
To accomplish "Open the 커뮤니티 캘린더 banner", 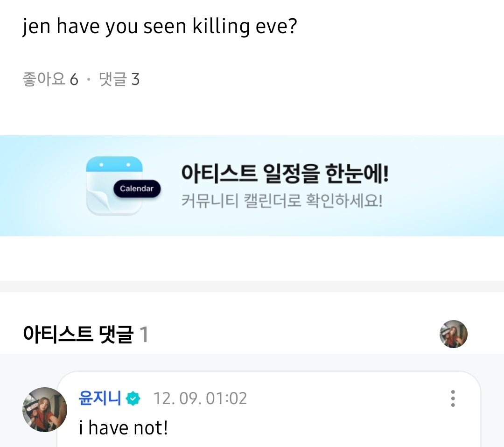I will click(x=252, y=185).
